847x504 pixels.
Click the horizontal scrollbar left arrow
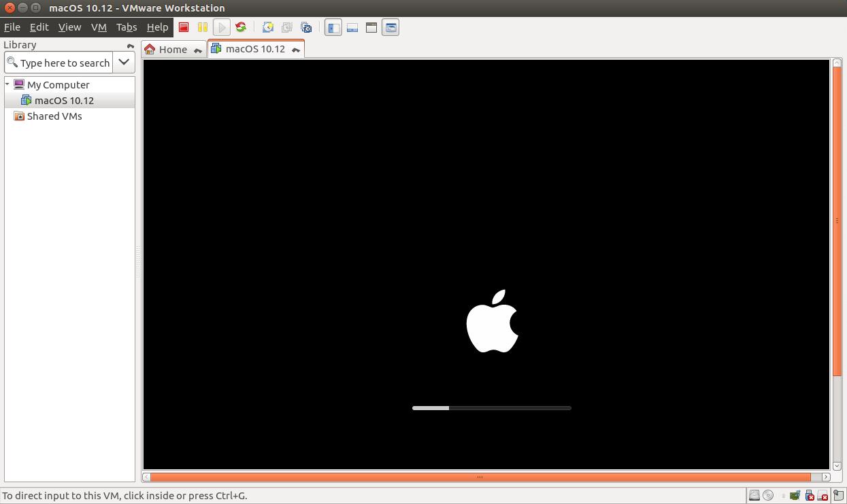[x=146, y=477]
